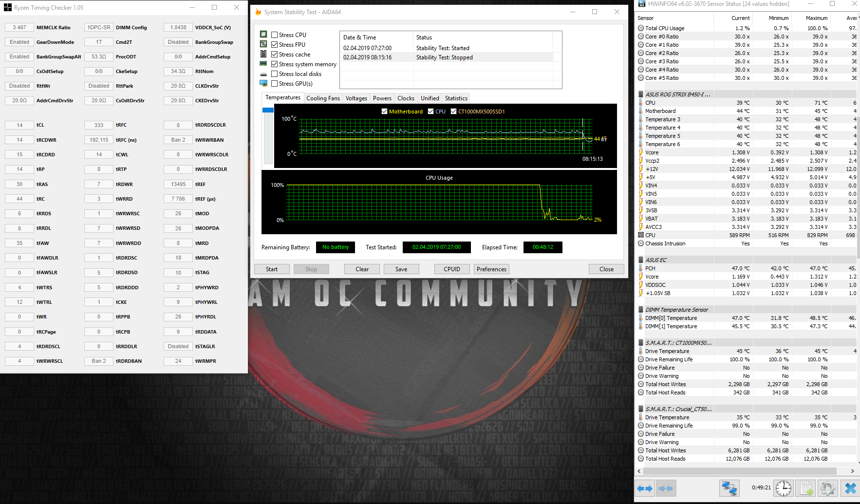
Task: Enable the Stress GPU(s) checkbox
Action: [x=274, y=83]
